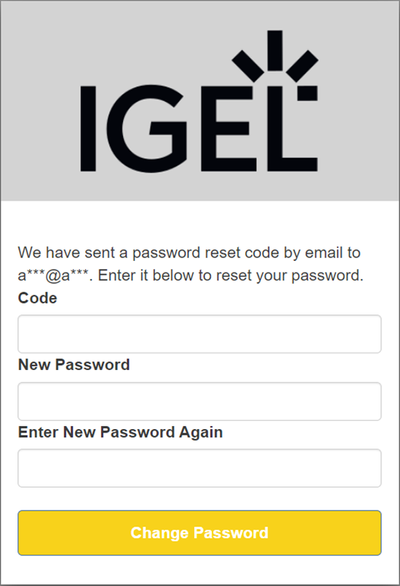This screenshot has width=400, height=586.
Task: Click the IGEL logo
Action: click(199, 101)
